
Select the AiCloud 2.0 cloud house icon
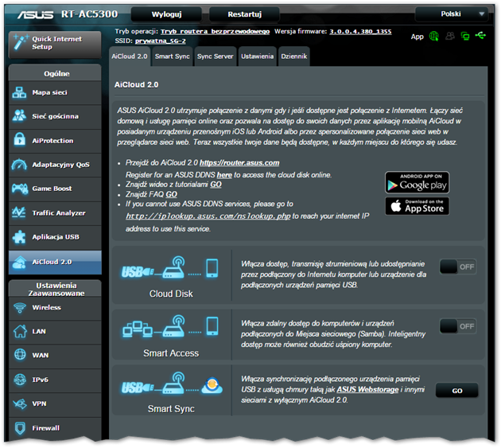pyautogui.click(x=19, y=262)
